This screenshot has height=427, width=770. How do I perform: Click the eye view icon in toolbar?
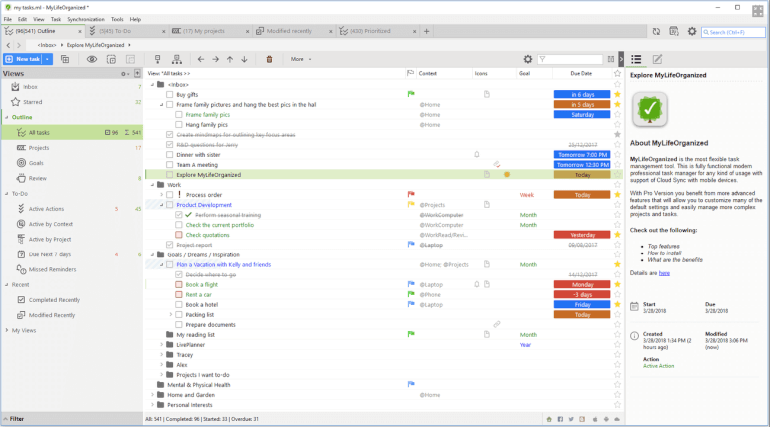click(92, 59)
